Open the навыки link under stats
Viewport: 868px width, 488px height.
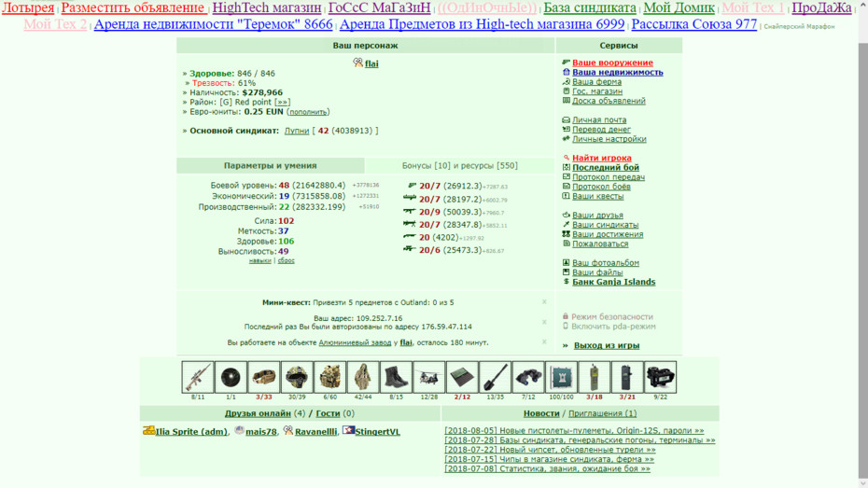click(x=259, y=260)
